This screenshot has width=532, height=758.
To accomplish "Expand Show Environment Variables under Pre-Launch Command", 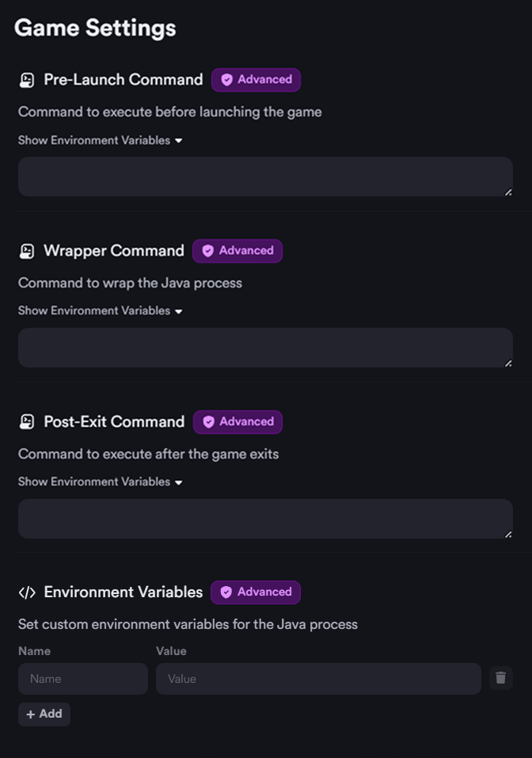I will click(101, 140).
